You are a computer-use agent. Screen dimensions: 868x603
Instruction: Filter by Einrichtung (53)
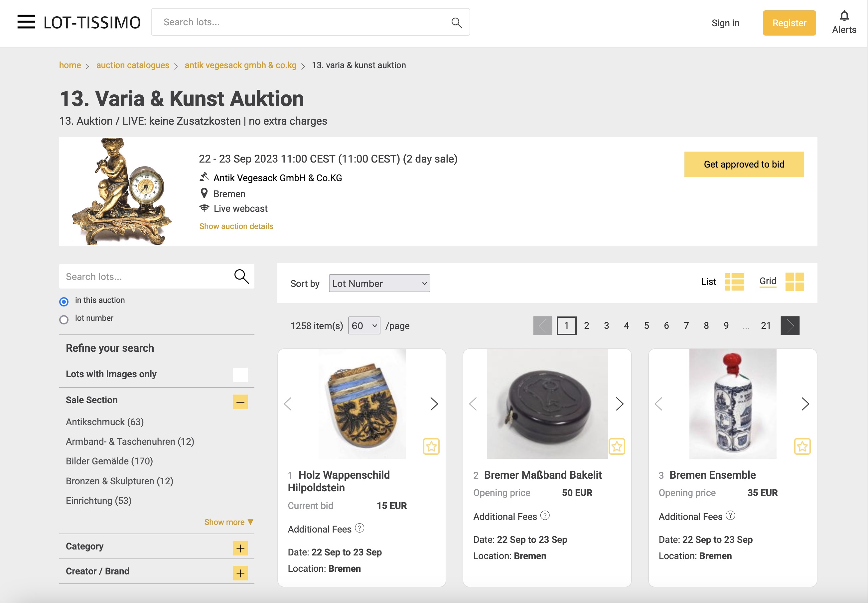(x=99, y=500)
